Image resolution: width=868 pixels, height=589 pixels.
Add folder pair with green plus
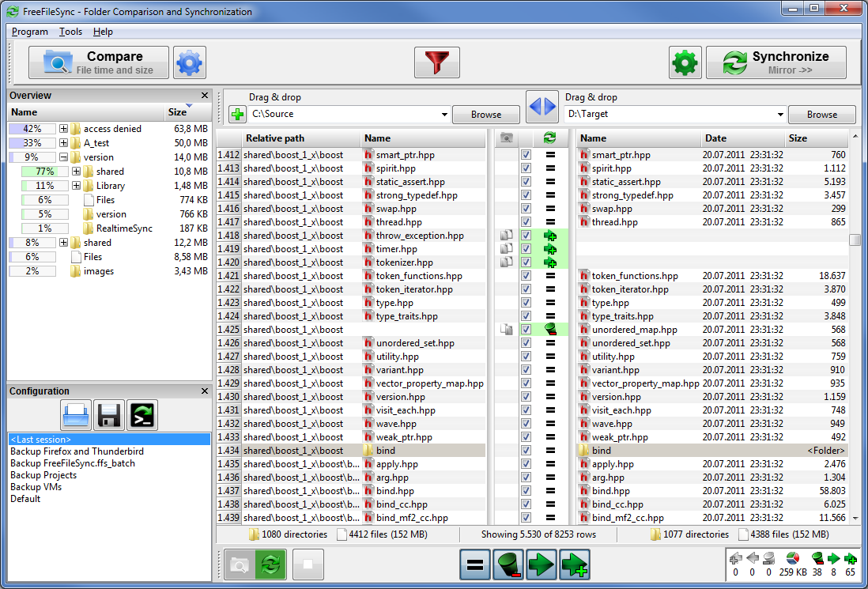click(237, 115)
